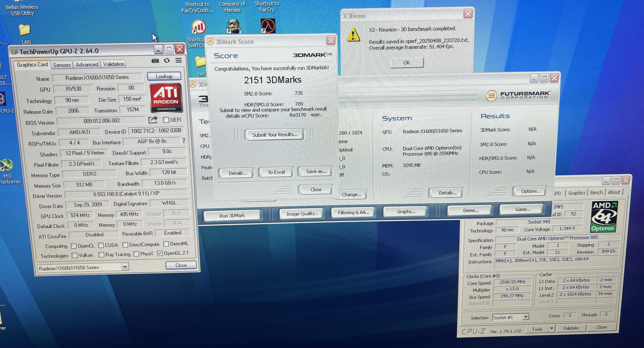Toggle the UEFI checkbox in GPU-Z
This screenshot has width=644, height=348.
(166, 120)
